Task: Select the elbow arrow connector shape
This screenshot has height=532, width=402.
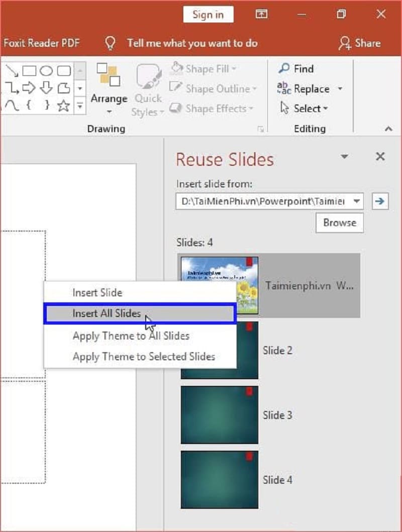Action: (x=12, y=88)
